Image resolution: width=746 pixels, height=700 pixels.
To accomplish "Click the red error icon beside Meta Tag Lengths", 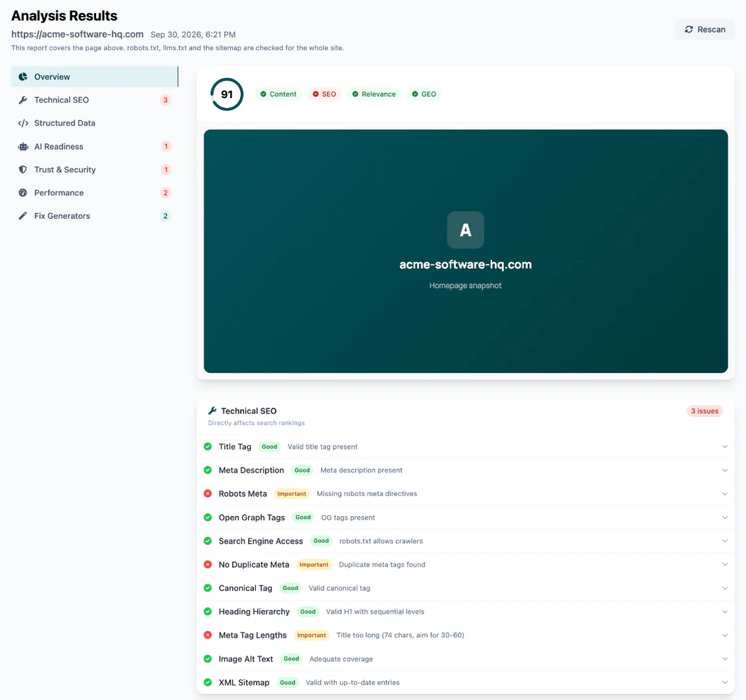I will click(208, 635).
